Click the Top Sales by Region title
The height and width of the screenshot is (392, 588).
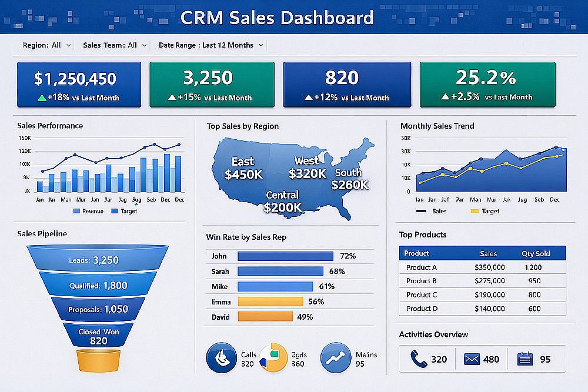click(x=243, y=126)
